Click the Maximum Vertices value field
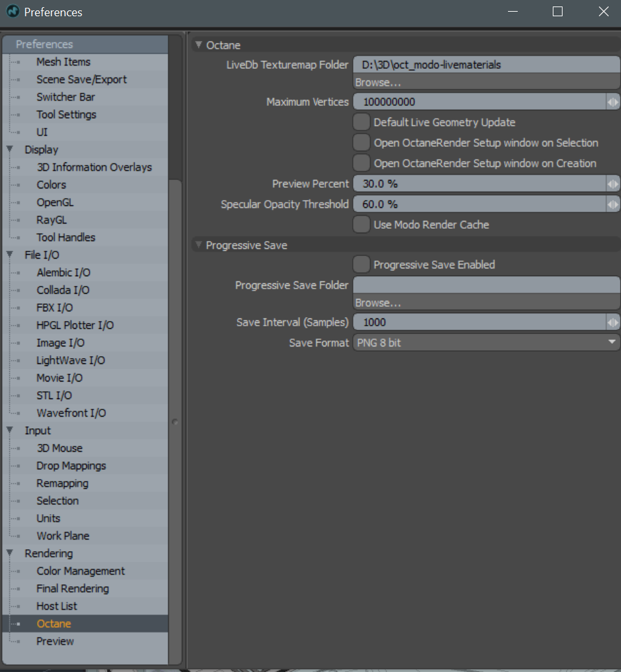Screen dimensions: 621x672 click(x=479, y=102)
